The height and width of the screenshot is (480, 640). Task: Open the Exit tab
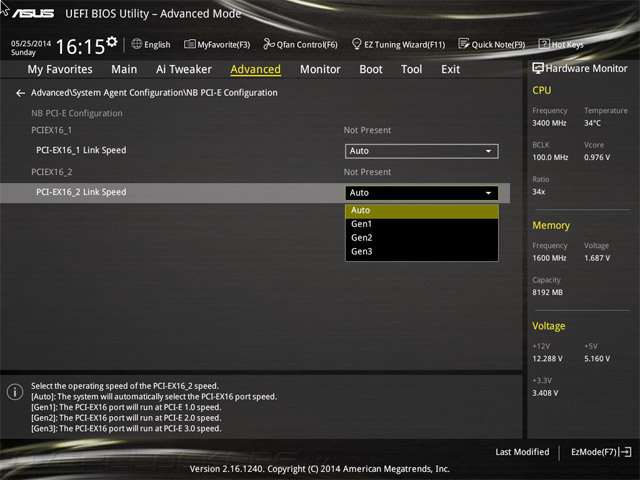point(450,69)
